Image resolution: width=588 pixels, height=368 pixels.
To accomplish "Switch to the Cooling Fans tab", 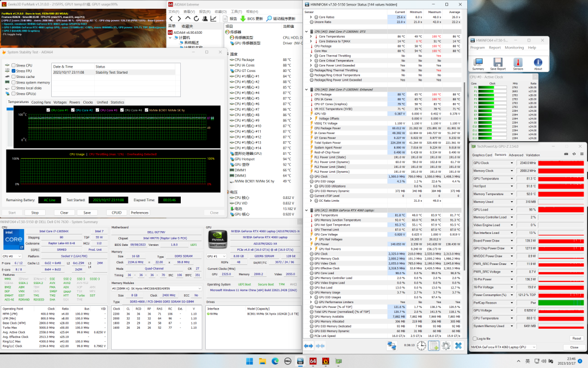I will point(41,102).
